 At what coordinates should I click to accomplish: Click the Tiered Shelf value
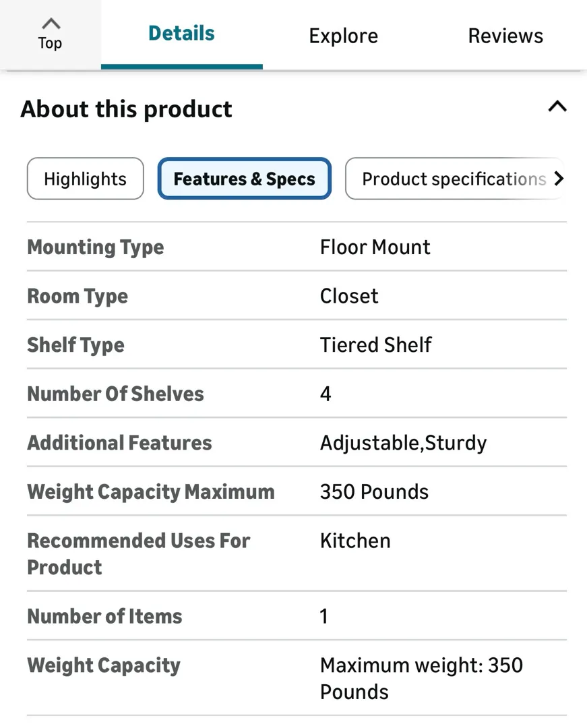[x=375, y=345]
